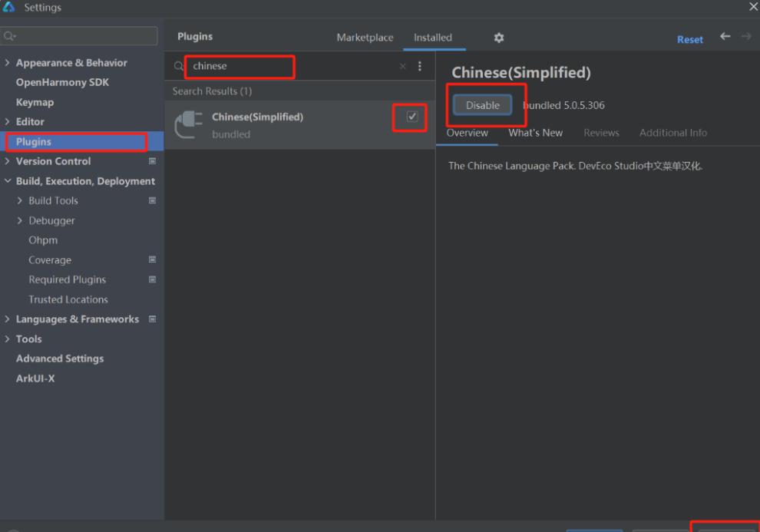The image size is (760, 532).
Task: Select Advanced Settings in the sidebar
Action: pos(60,359)
